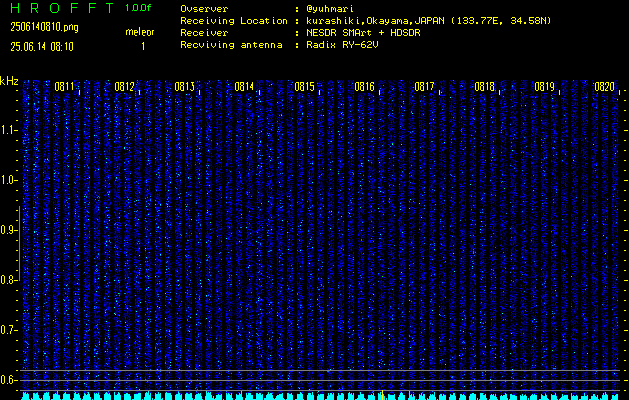Click the 0.8 kHz axis label
Image resolution: width=629 pixels, height=400 pixels.
[9, 280]
